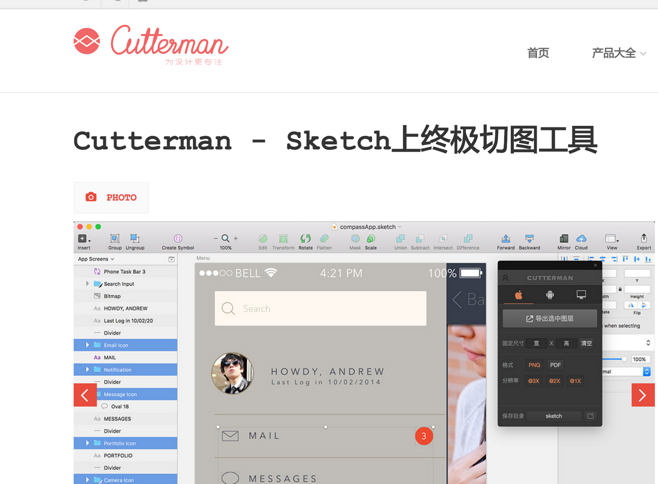
Task: Click the Backward arrange icon
Action: (x=529, y=238)
